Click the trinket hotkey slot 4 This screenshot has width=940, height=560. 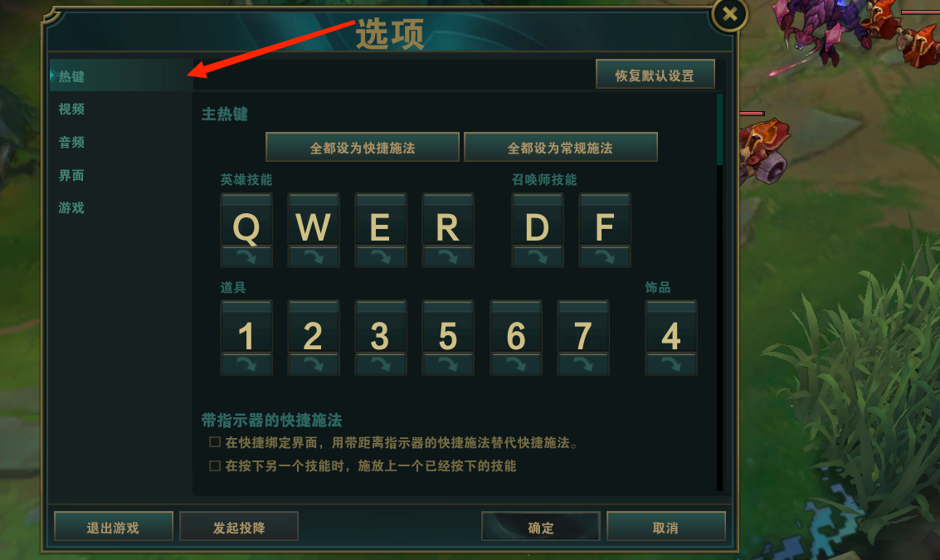click(x=671, y=327)
